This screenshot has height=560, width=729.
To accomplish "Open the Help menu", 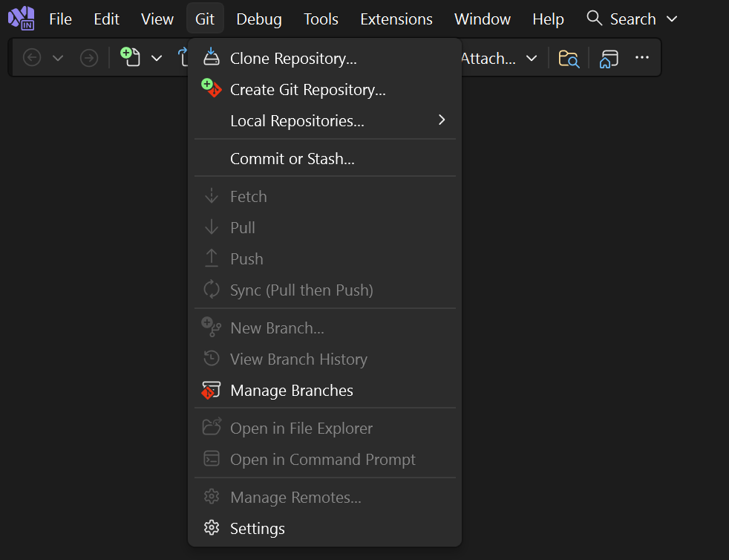I will point(548,19).
